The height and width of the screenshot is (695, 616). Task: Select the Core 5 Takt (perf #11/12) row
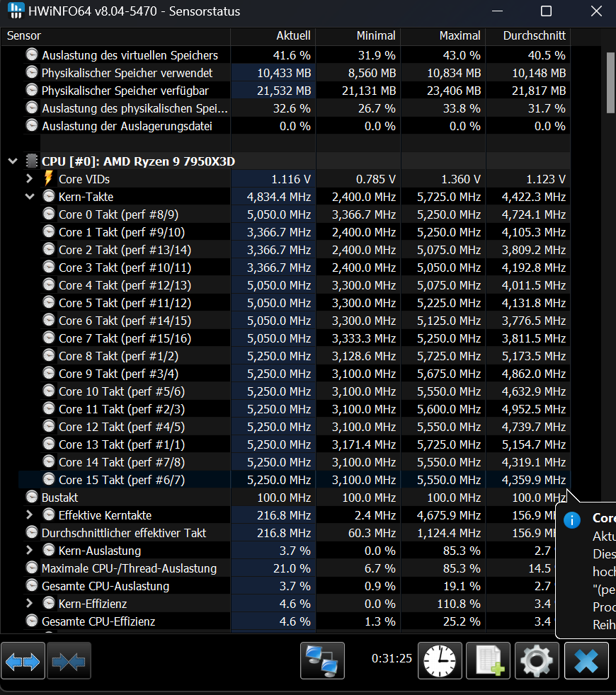coord(295,303)
